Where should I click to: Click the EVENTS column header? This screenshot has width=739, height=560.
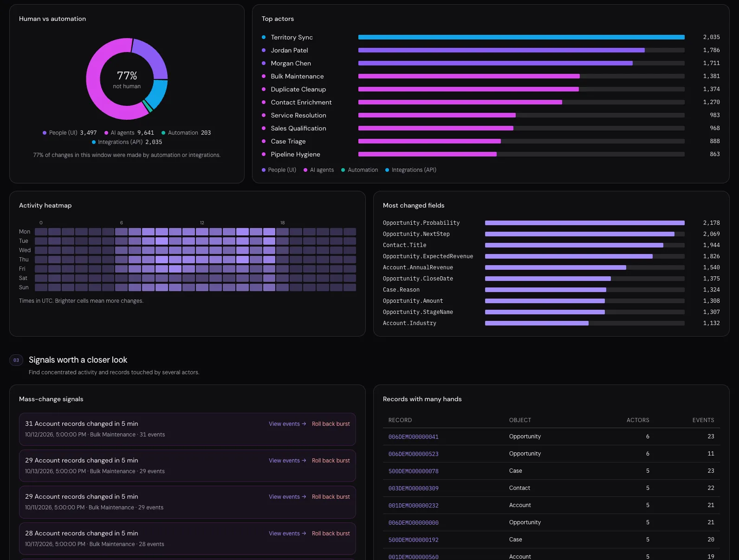tap(703, 420)
